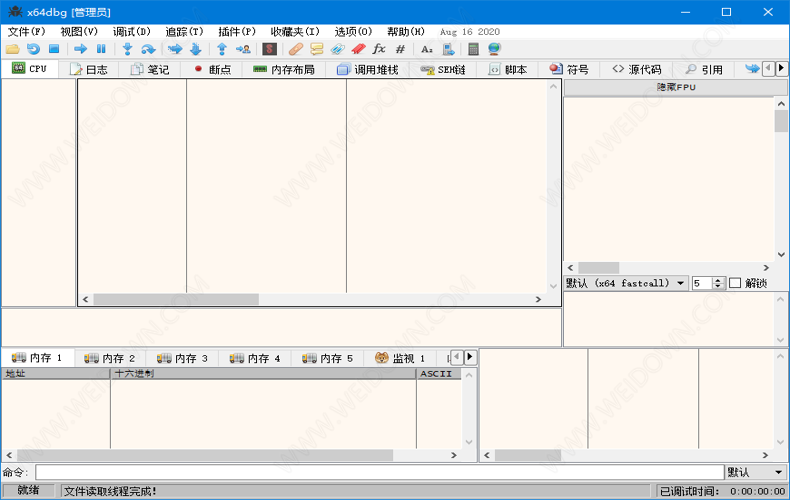Select the 内存 1 dump tab

pos(38,358)
